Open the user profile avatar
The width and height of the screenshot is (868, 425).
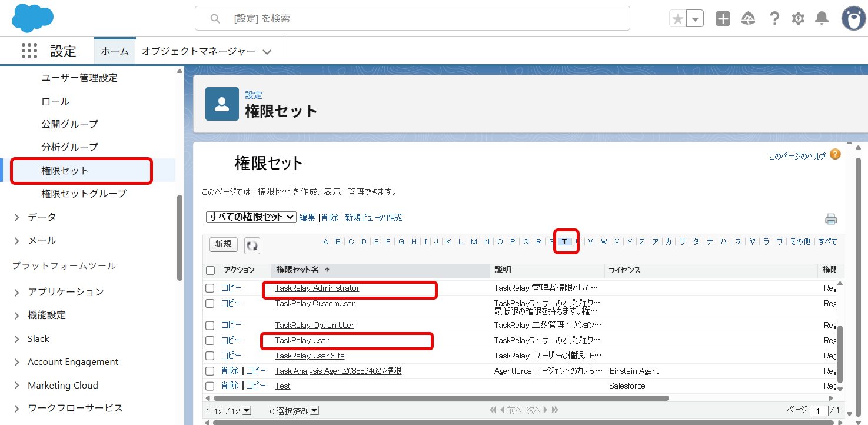click(x=853, y=19)
